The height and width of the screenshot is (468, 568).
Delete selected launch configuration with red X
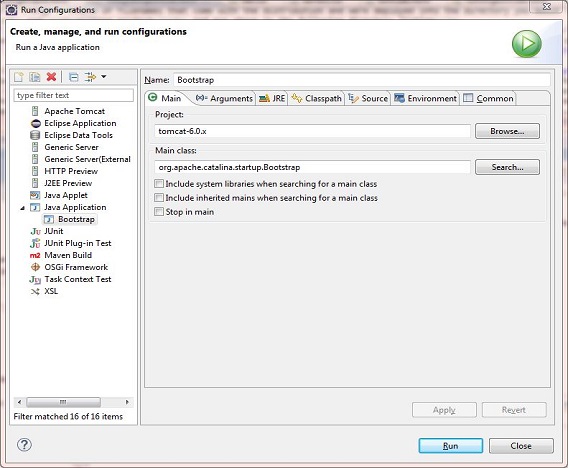click(51, 77)
